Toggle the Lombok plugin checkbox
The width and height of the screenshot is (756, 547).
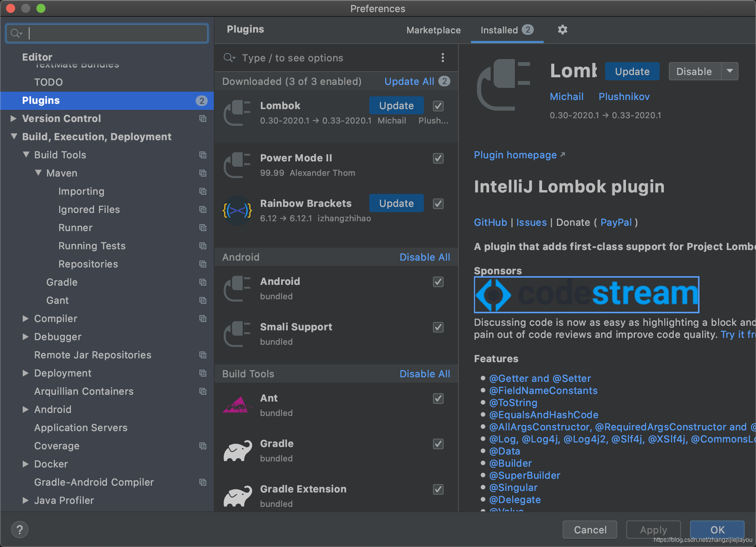(x=438, y=106)
